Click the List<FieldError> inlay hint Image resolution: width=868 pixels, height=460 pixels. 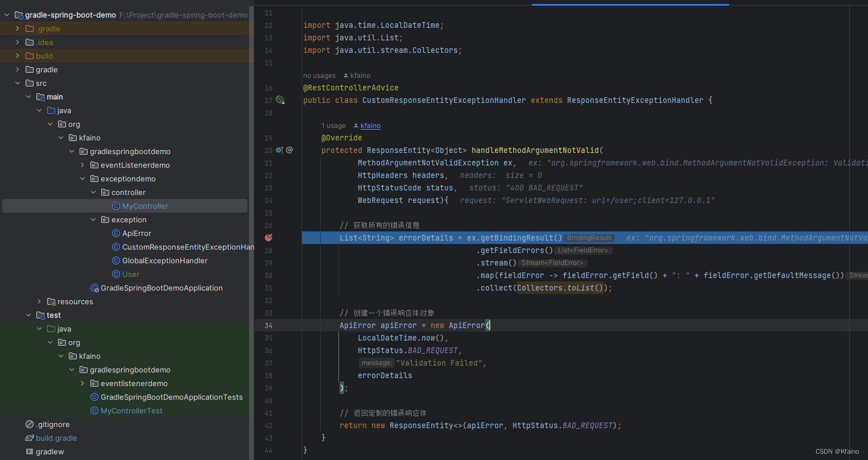[583, 250]
